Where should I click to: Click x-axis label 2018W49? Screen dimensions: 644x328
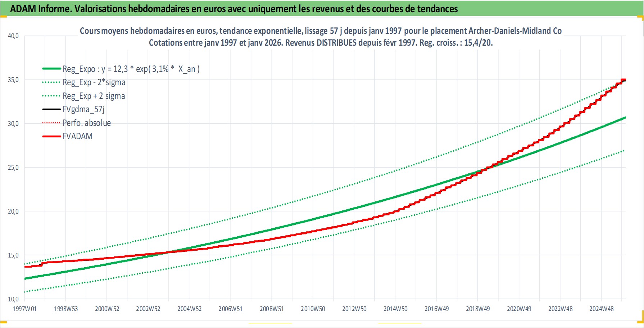[x=478, y=309]
